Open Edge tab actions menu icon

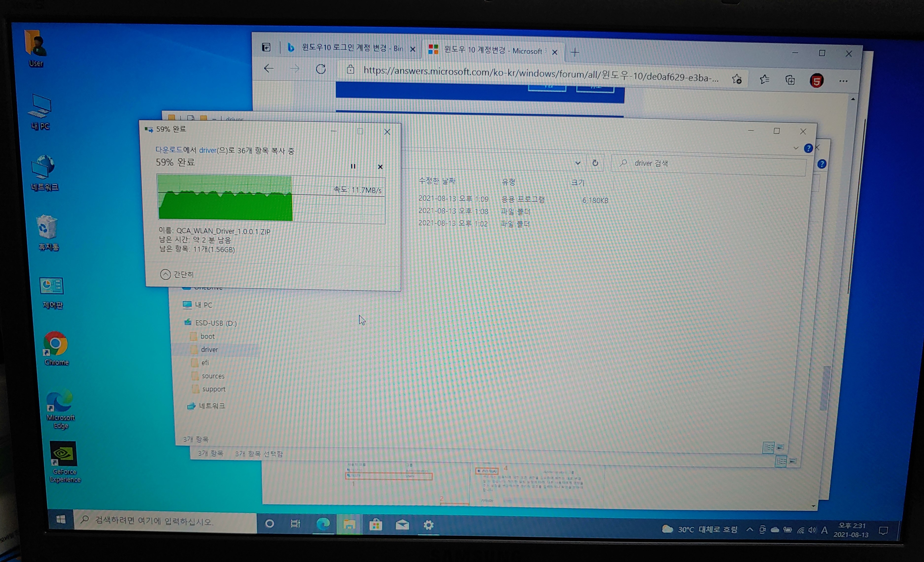[266, 47]
